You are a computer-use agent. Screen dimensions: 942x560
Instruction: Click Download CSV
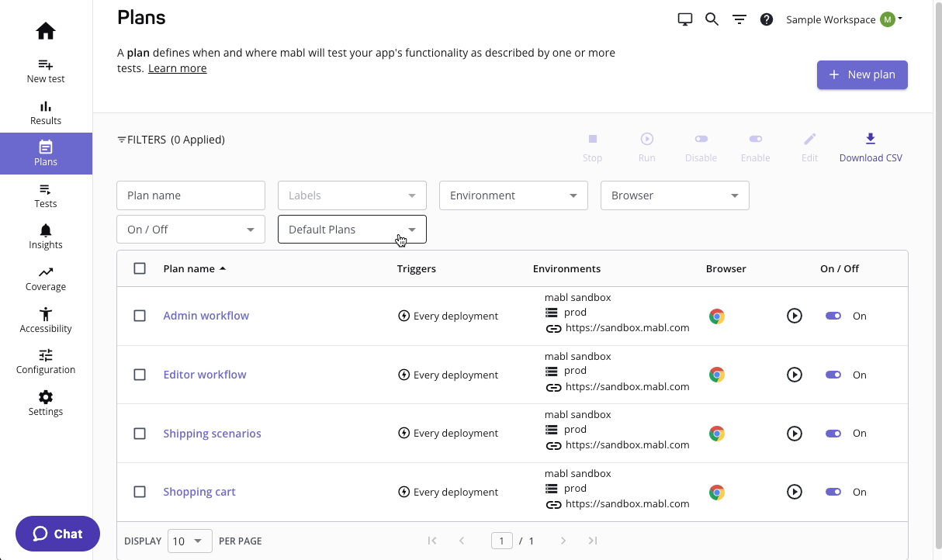click(x=871, y=147)
